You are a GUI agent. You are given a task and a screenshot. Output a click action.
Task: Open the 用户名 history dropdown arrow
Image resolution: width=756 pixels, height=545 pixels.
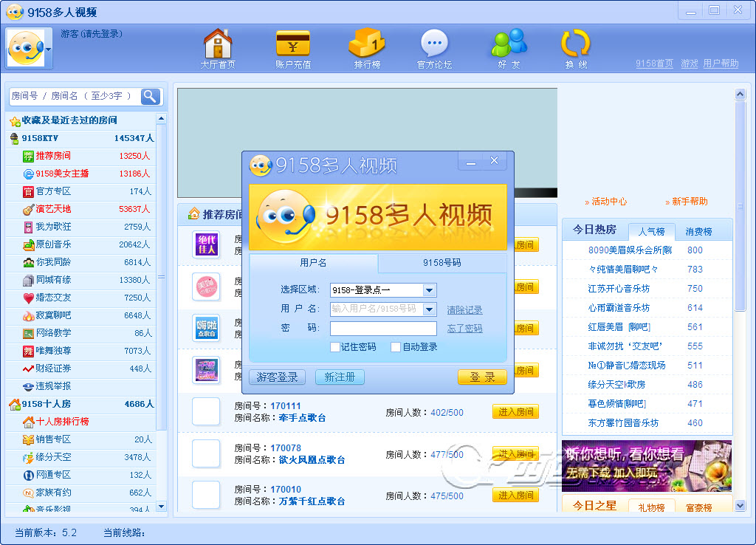tap(429, 309)
